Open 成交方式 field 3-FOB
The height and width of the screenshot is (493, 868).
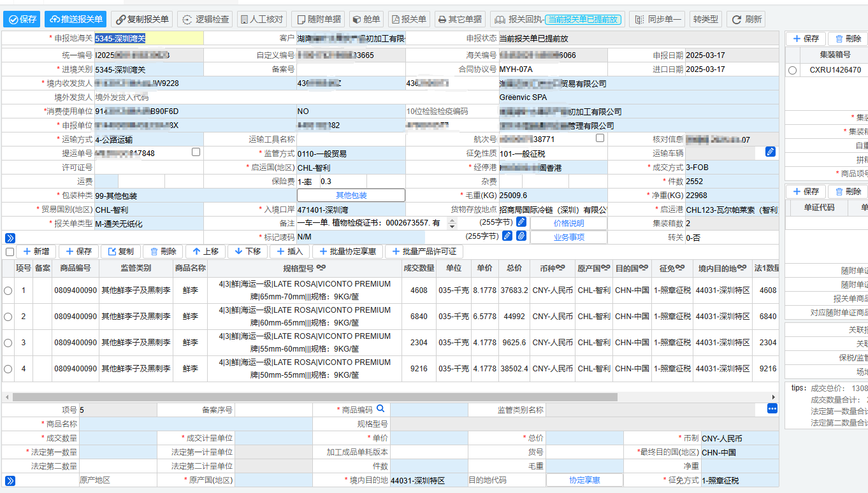click(732, 168)
